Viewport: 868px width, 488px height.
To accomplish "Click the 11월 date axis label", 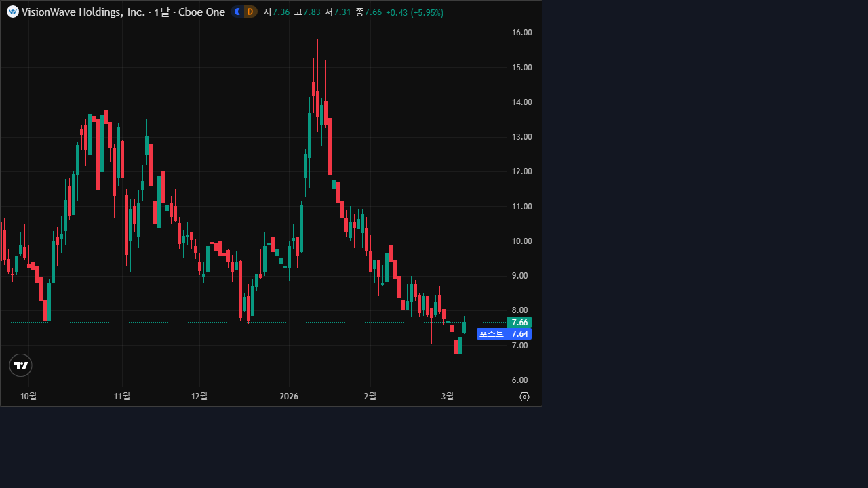I will coord(122,396).
